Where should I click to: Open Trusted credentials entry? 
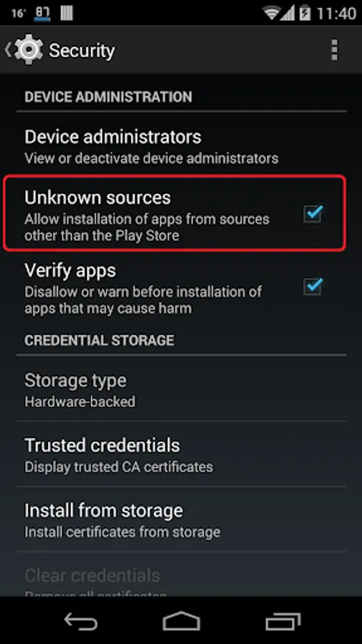click(x=181, y=454)
